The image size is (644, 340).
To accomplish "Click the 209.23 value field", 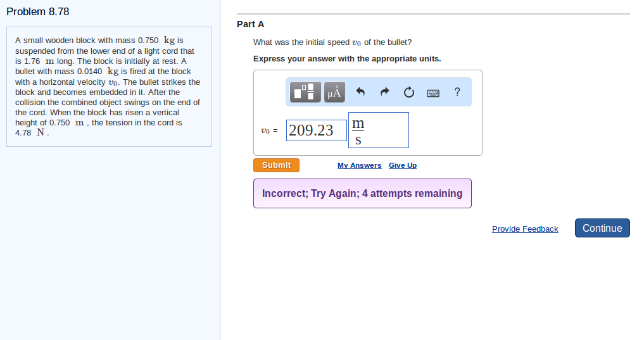I will click(x=316, y=130).
